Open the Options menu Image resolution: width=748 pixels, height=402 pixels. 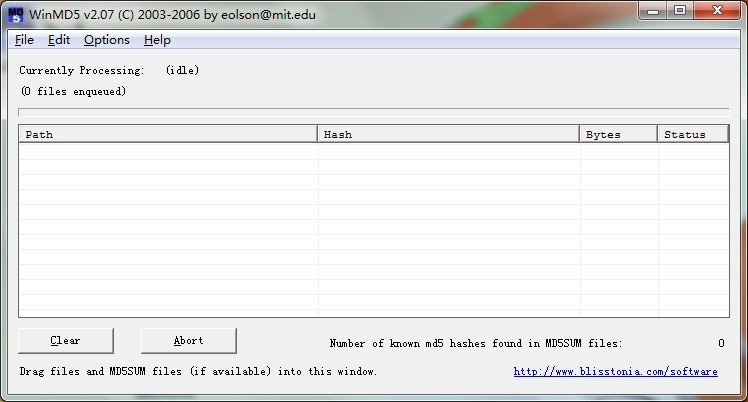(106, 40)
